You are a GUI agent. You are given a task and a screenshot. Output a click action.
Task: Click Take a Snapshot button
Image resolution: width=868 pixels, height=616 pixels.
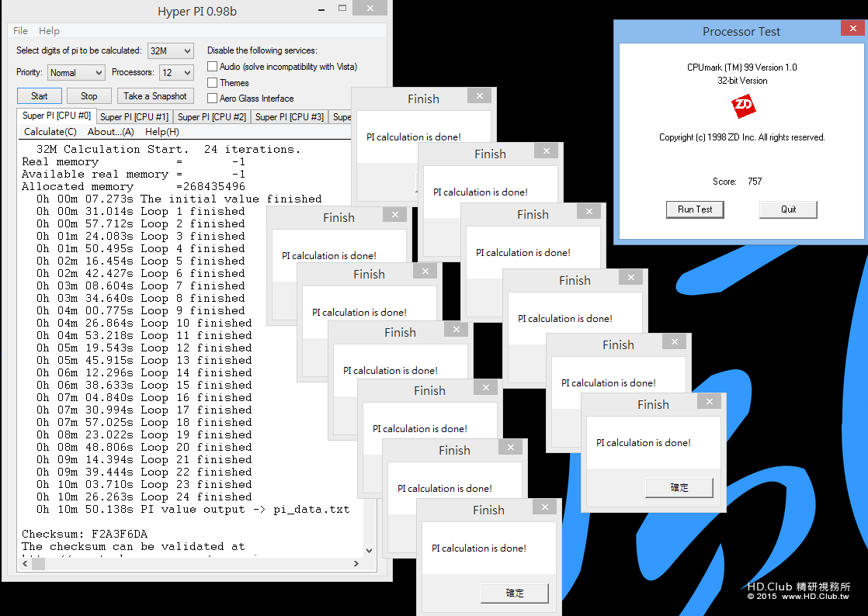coord(155,95)
